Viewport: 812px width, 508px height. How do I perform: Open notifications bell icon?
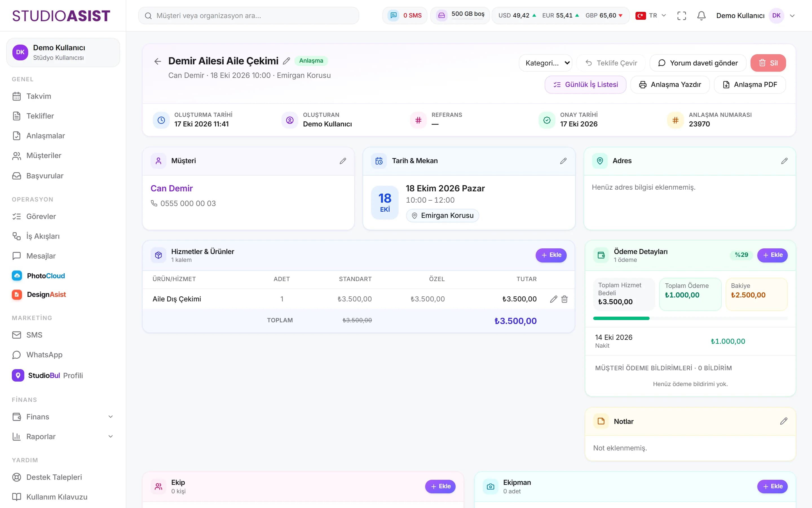(701, 16)
